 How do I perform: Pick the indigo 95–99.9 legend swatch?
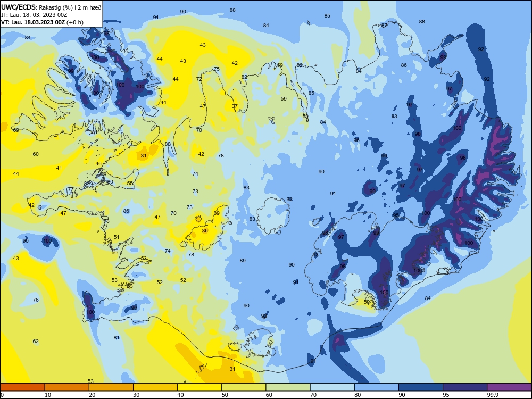pyautogui.click(x=465, y=387)
